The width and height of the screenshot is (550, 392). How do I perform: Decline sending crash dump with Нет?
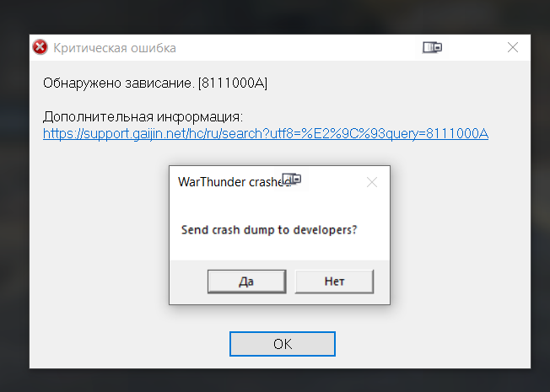[334, 282]
